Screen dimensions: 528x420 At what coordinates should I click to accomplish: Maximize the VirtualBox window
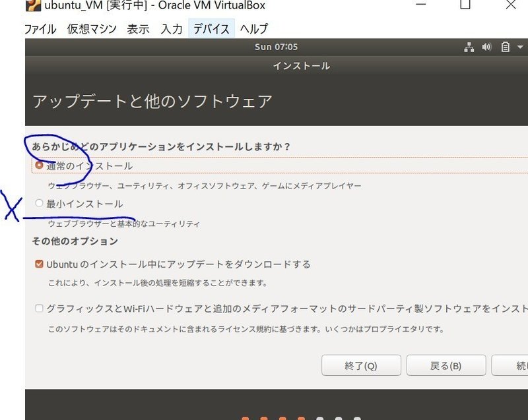[465, 5]
